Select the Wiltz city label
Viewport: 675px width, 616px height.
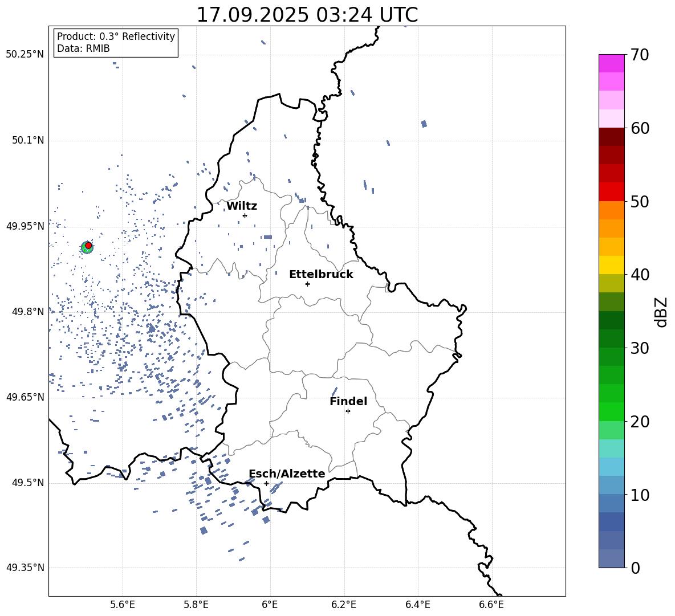242,206
